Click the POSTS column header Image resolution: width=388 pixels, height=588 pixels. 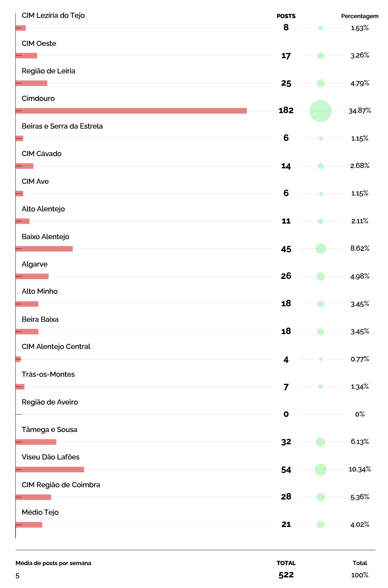coord(286,16)
